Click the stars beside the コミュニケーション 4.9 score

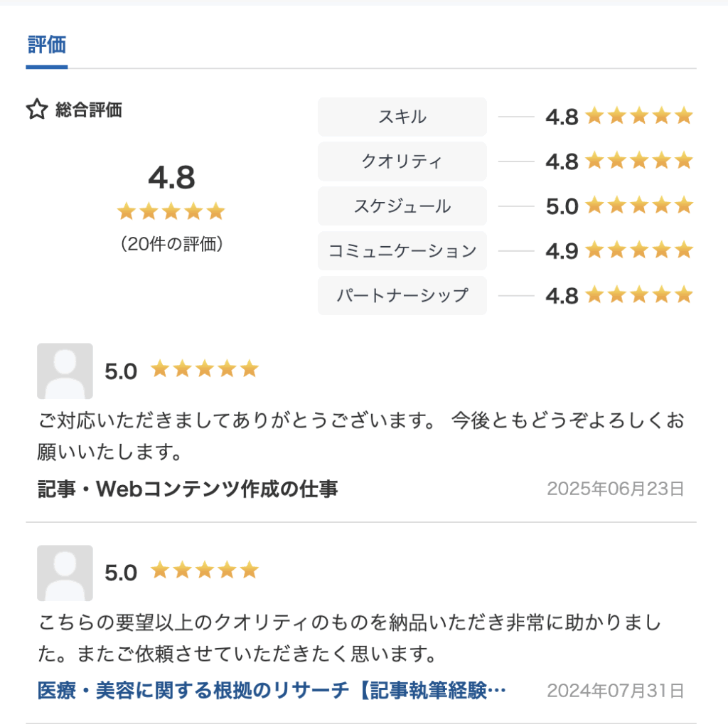coord(639,250)
